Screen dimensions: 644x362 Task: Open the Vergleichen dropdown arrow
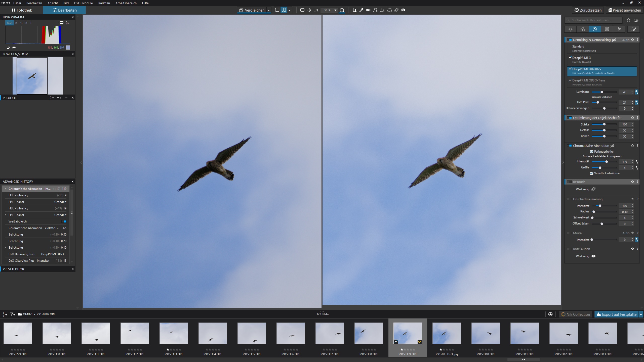pos(269,10)
